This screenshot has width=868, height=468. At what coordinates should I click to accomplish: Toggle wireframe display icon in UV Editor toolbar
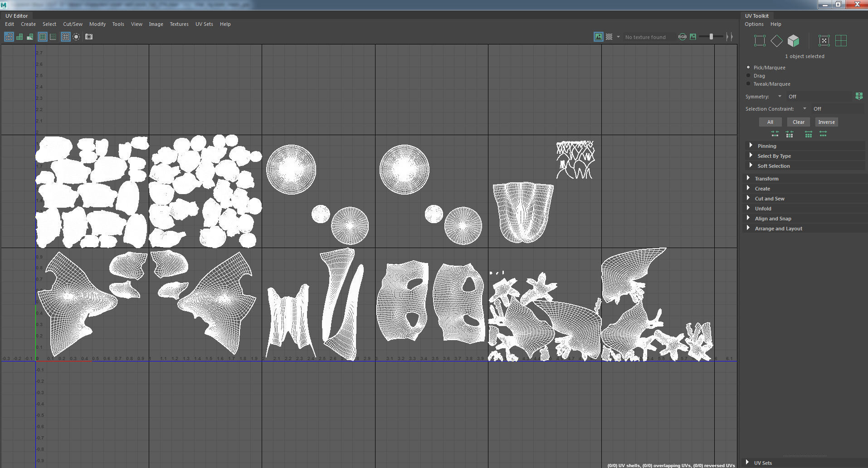pos(9,37)
